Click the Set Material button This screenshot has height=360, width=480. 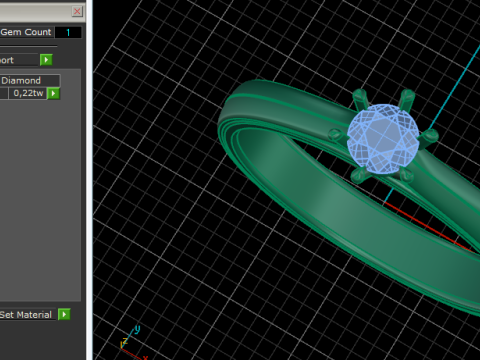click(27, 314)
